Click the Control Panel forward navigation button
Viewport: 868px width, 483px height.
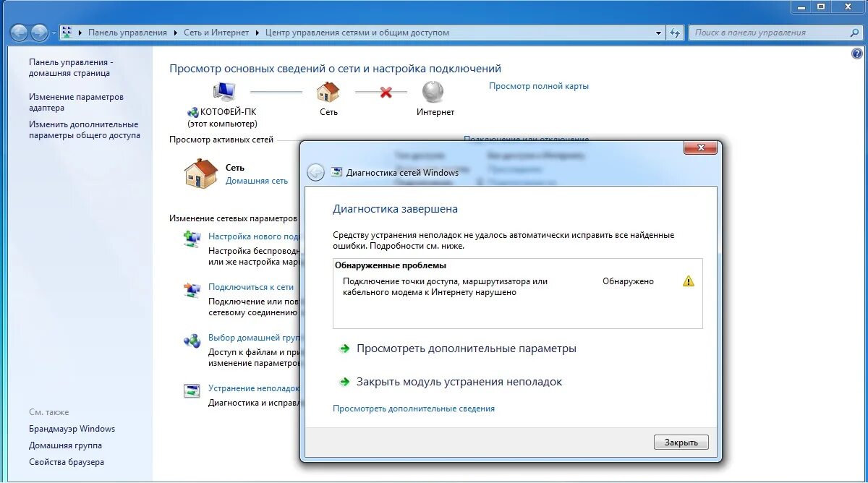39,33
